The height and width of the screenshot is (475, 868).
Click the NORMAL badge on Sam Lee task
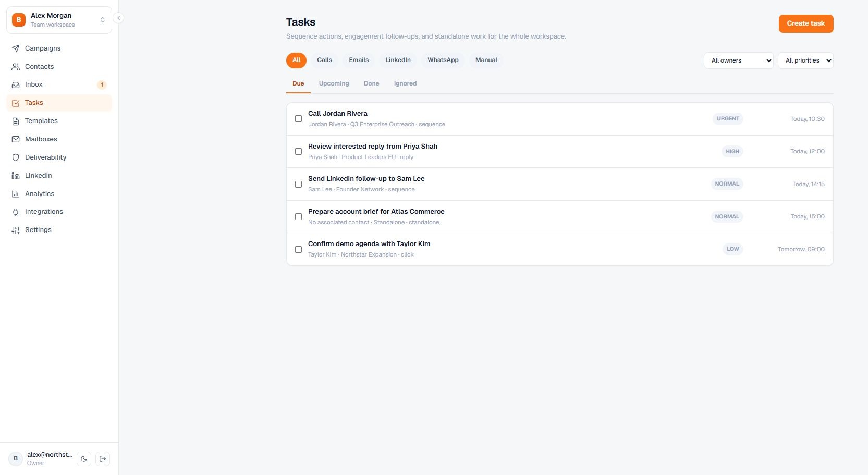pos(727,184)
